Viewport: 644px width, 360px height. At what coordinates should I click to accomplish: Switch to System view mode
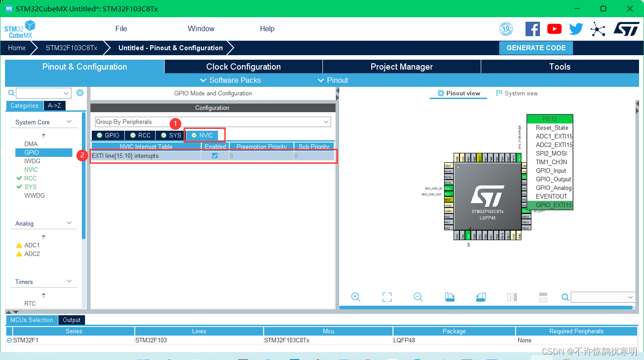pos(517,93)
